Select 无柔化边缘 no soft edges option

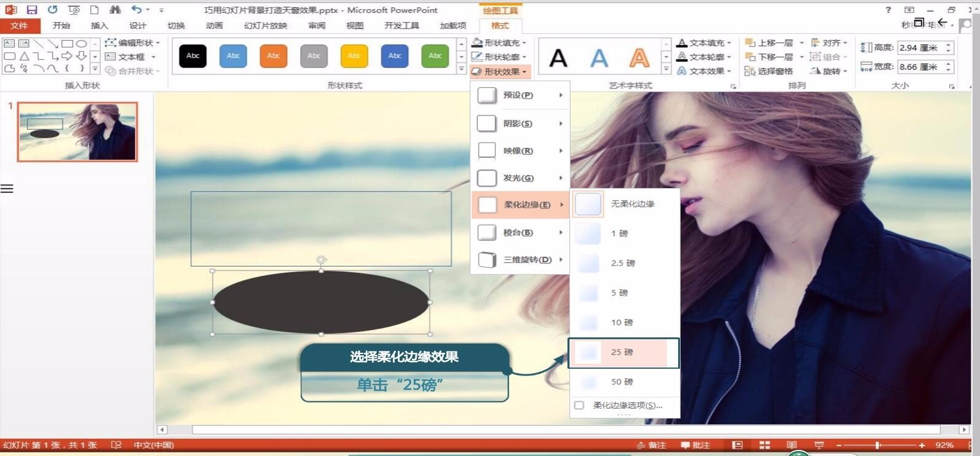[625, 204]
